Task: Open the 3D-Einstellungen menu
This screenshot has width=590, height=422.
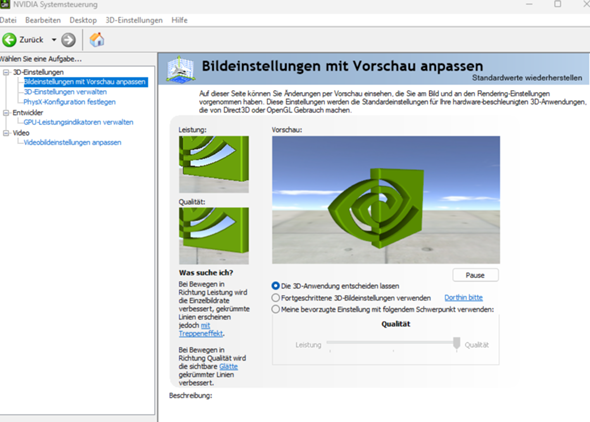Action: pos(134,20)
